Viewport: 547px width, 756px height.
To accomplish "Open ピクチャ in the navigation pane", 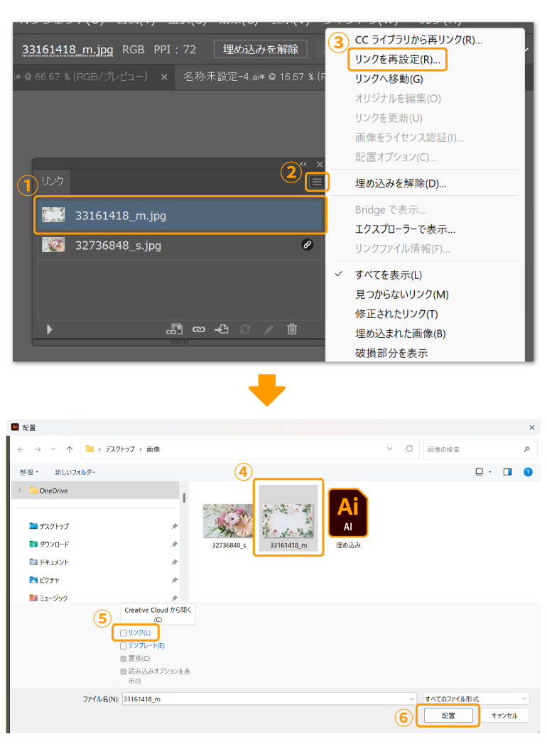I will [x=49, y=580].
